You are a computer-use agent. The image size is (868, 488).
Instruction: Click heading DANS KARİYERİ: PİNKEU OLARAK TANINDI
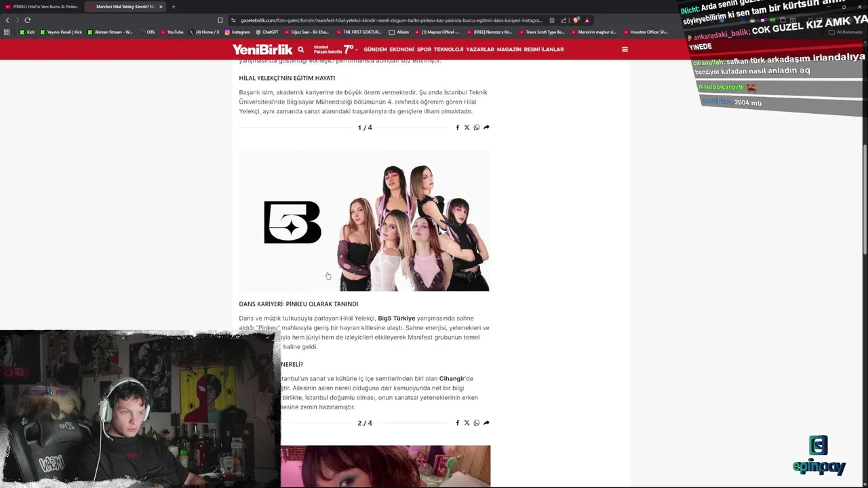[298, 304]
